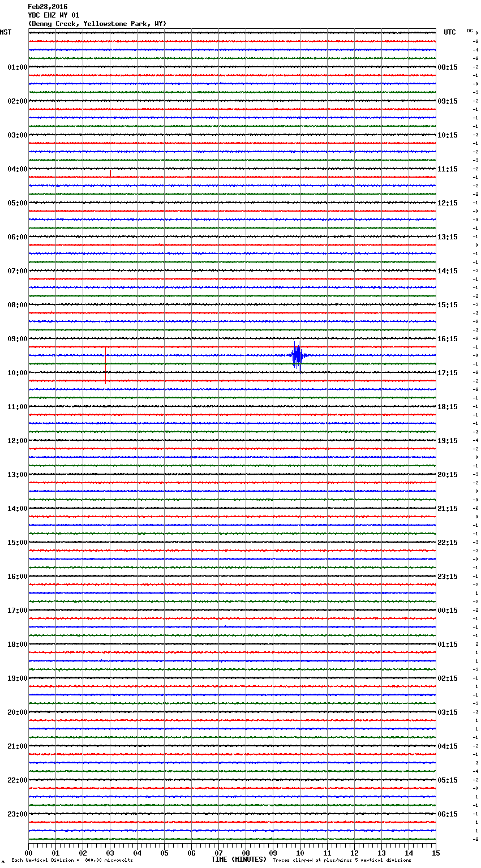Select the station code YDC EHZ WY 01
The height and width of the screenshot is (868, 481).
coord(54,15)
